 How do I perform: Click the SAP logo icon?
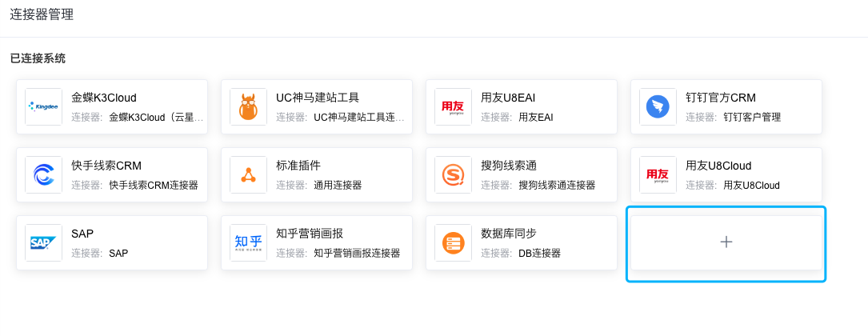pyautogui.click(x=44, y=243)
